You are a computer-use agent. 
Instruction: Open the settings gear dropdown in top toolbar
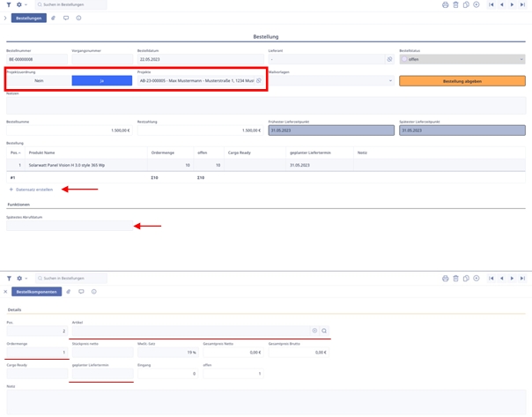(x=21, y=5)
